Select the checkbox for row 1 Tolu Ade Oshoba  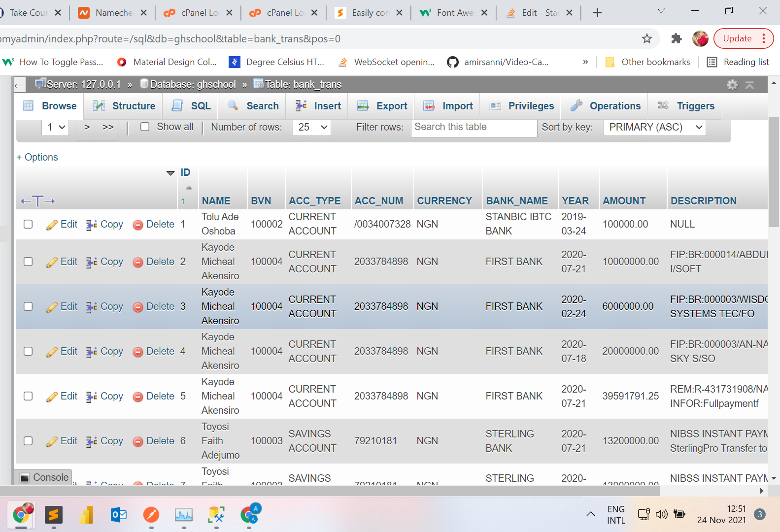28,224
